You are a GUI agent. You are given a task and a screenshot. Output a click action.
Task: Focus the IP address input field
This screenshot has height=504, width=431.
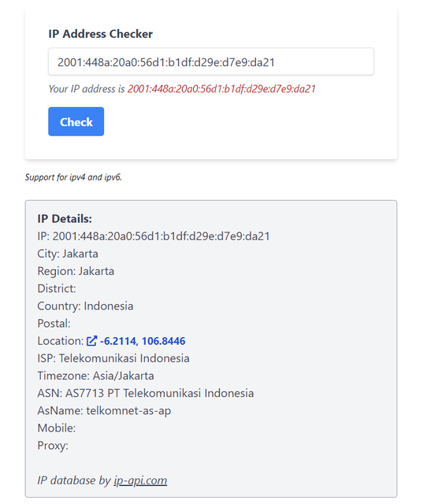[x=211, y=61]
